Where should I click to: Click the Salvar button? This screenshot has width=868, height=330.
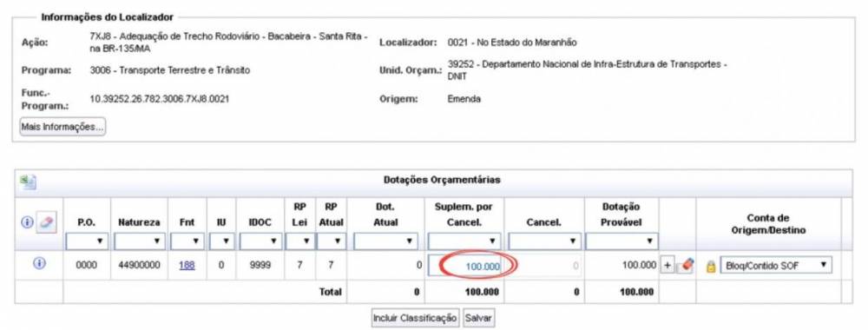[479, 318]
